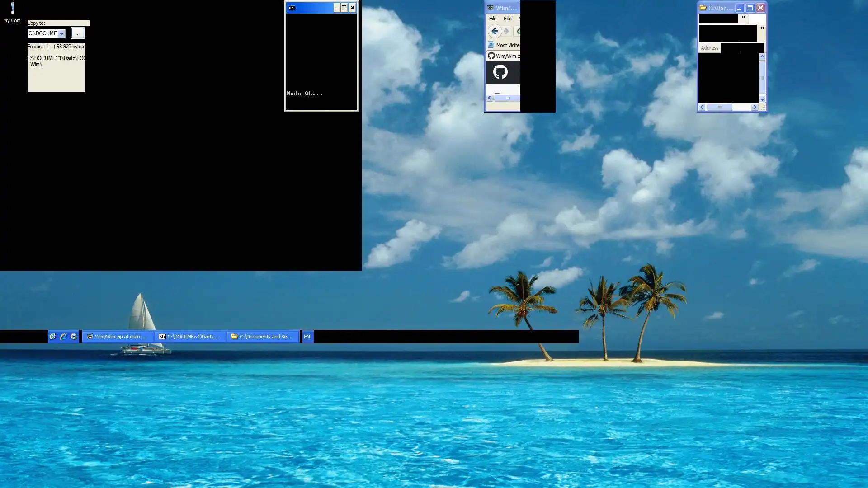Expand the Copy to path dropdown
The height and width of the screenshot is (488, 868).
click(x=61, y=34)
